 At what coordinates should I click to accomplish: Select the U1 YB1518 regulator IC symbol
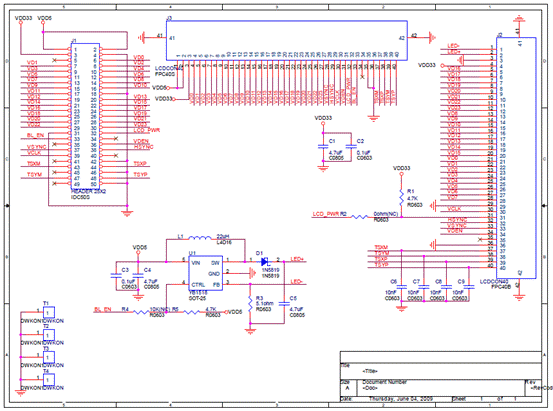click(x=206, y=273)
